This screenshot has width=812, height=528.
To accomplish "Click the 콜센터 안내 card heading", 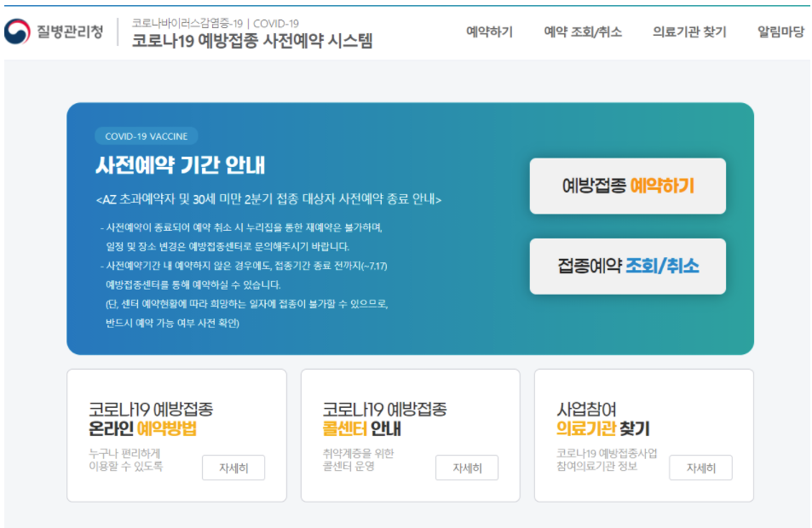I will [x=384, y=419].
